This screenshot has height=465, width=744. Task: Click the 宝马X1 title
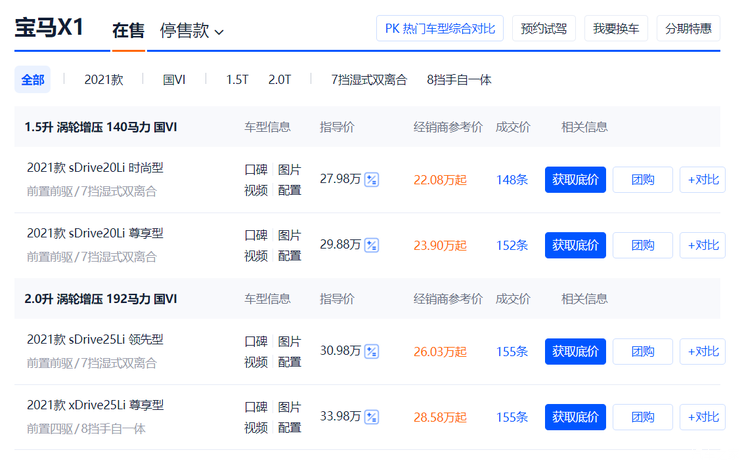point(49,28)
